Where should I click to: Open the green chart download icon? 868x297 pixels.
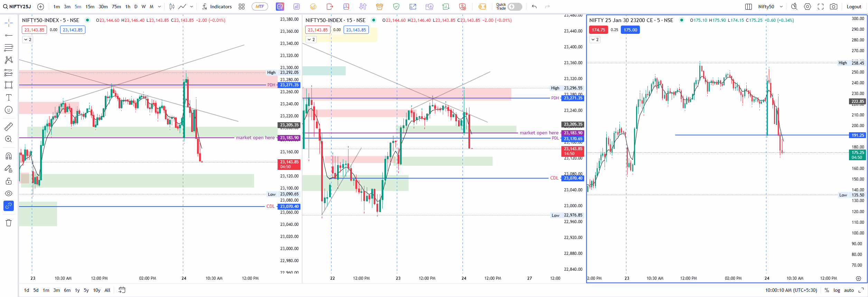446,7
